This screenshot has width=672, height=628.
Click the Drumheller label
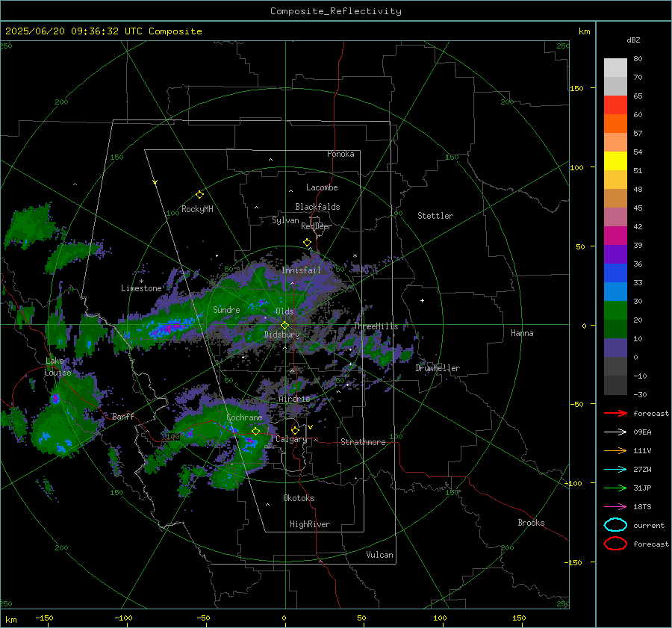tap(438, 368)
